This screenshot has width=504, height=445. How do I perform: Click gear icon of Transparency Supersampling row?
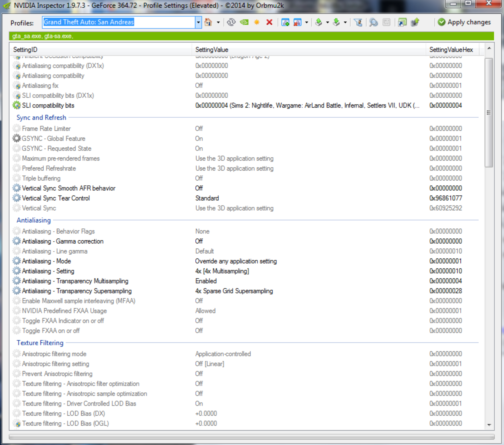pyautogui.click(x=16, y=291)
